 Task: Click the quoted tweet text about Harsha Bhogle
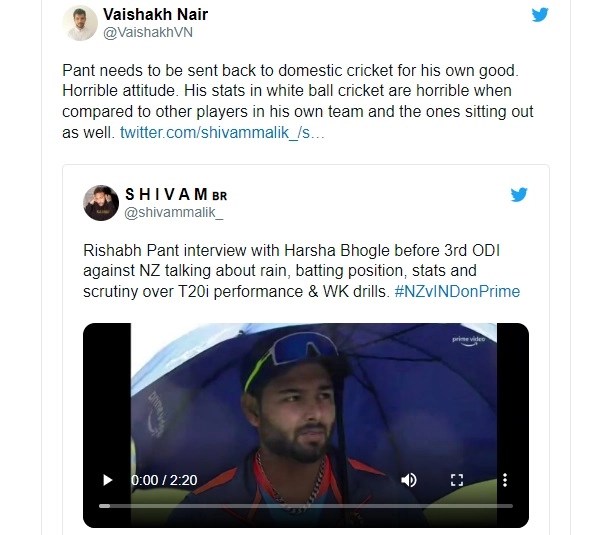(x=301, y=271)
